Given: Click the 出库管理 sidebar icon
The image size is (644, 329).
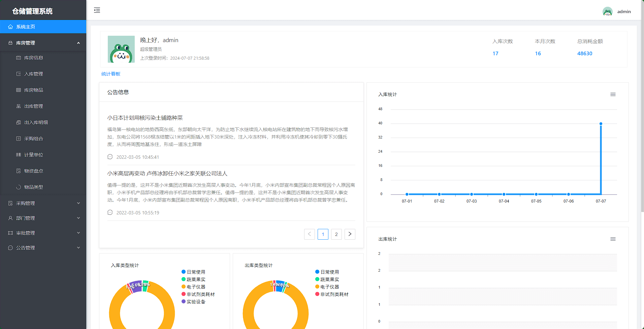Looking at the screenshot, I should tap(19, 106).
